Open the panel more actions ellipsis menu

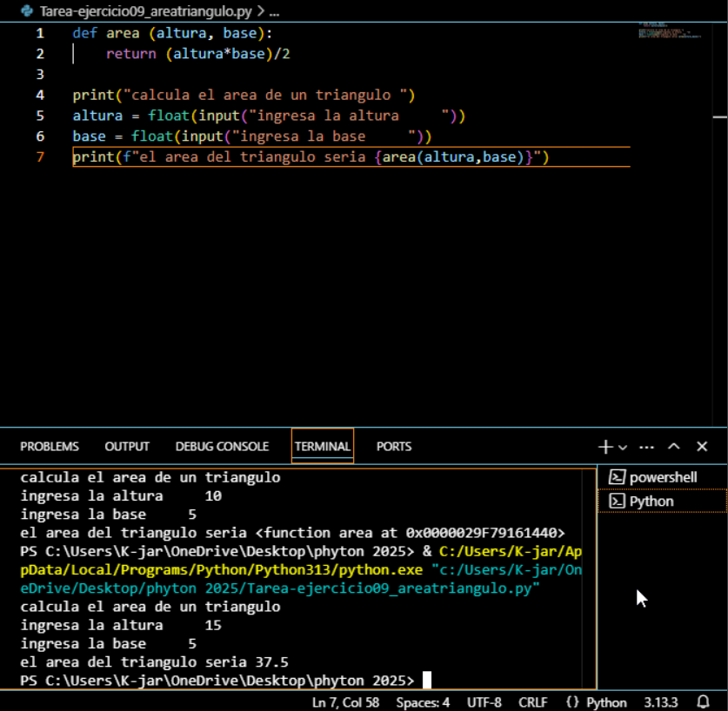tap(647, 447)
